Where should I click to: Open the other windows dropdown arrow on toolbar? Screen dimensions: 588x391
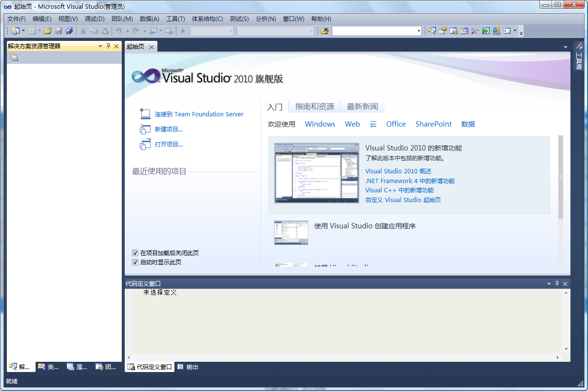(x=515, y=31)
